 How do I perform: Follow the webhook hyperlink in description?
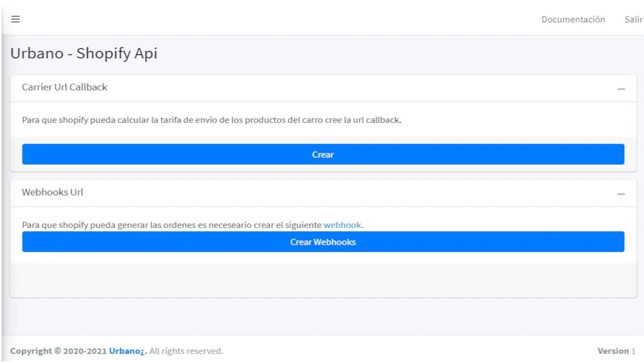tap(342, 225)
